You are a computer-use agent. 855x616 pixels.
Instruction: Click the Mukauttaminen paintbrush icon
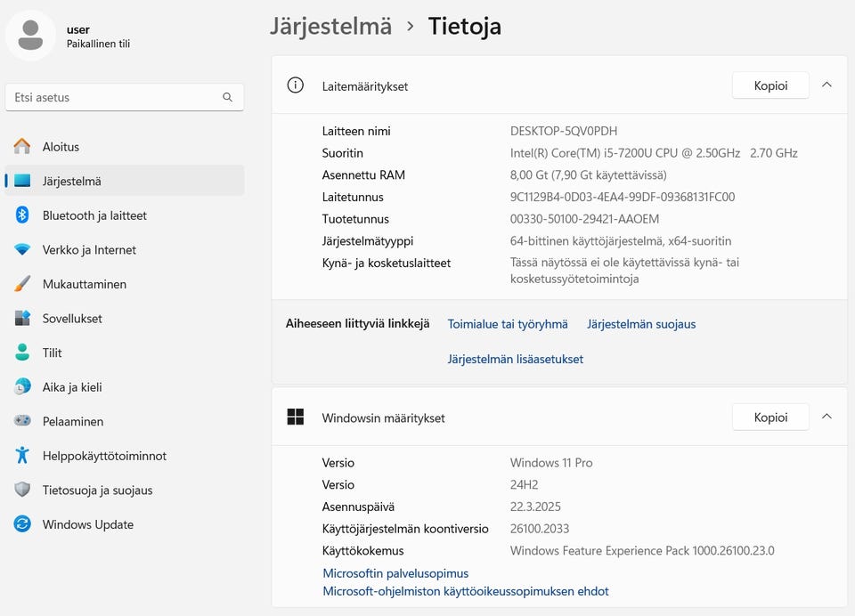(22, 284)
